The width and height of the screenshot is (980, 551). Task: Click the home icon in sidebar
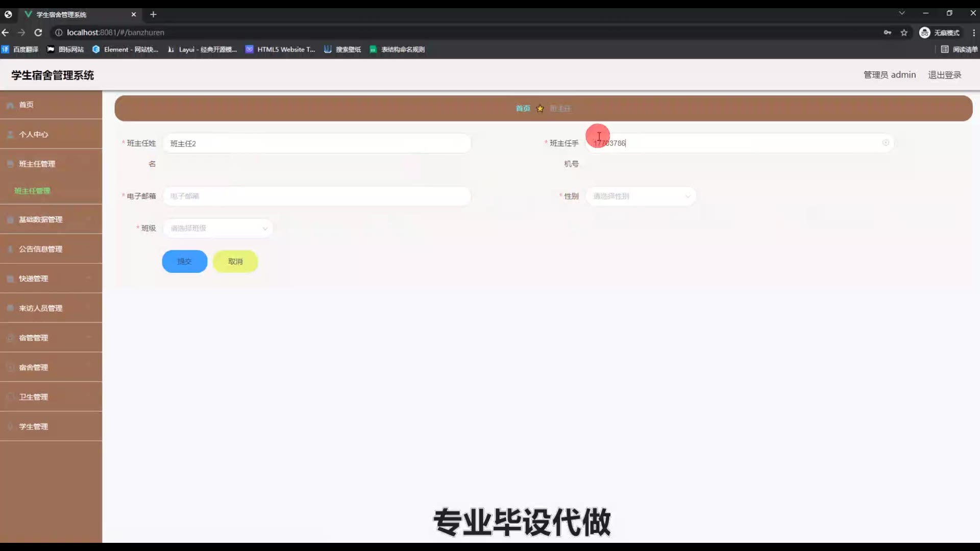click(x=10, y=105)
